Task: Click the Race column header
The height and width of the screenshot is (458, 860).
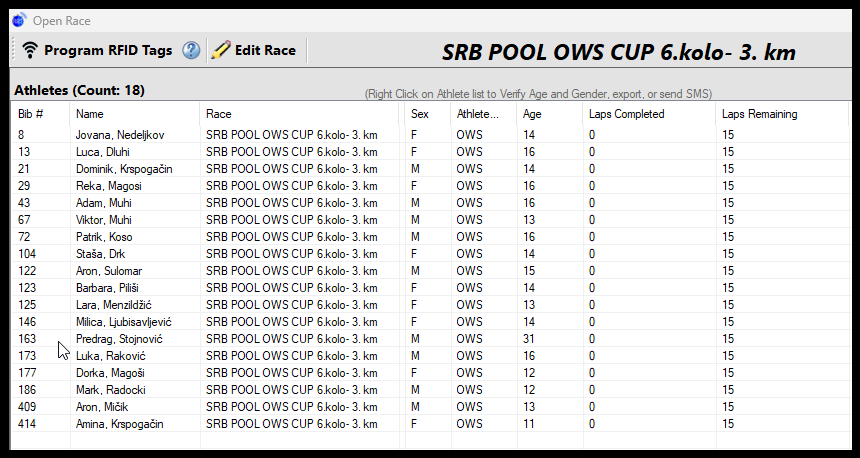Action: coord(299,114)
